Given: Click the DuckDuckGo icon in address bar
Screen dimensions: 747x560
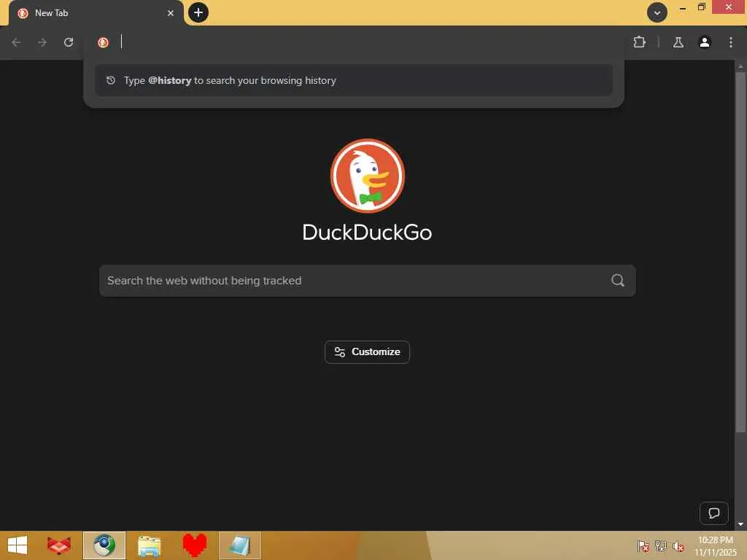Looking at the screenshot, I should coord(103,42).
